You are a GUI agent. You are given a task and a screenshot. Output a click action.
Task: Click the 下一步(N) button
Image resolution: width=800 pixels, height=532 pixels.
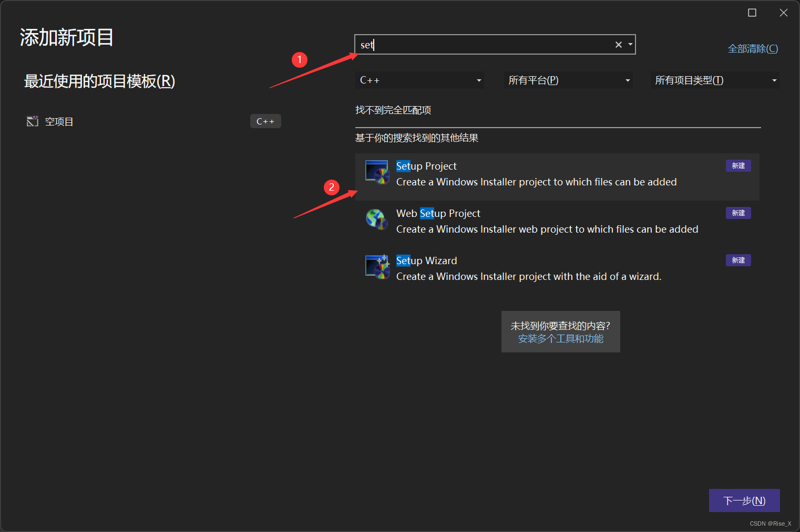tap(744, 500)
